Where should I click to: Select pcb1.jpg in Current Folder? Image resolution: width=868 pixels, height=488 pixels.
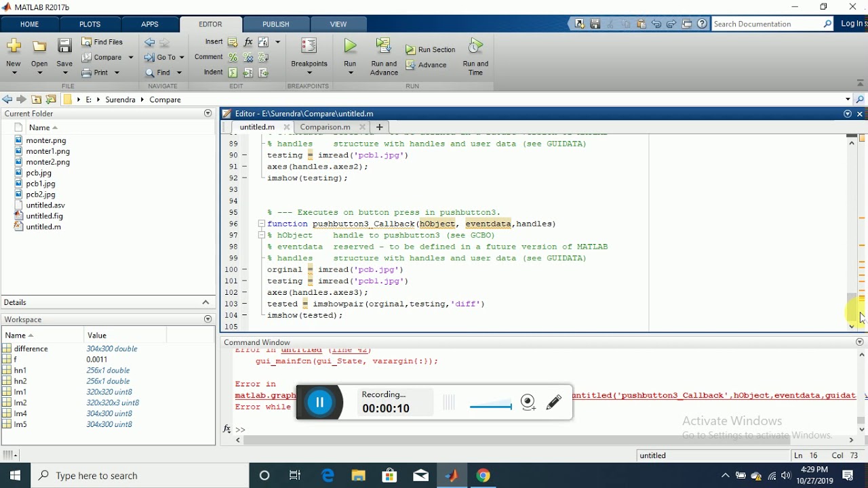[x=41, y=184]
